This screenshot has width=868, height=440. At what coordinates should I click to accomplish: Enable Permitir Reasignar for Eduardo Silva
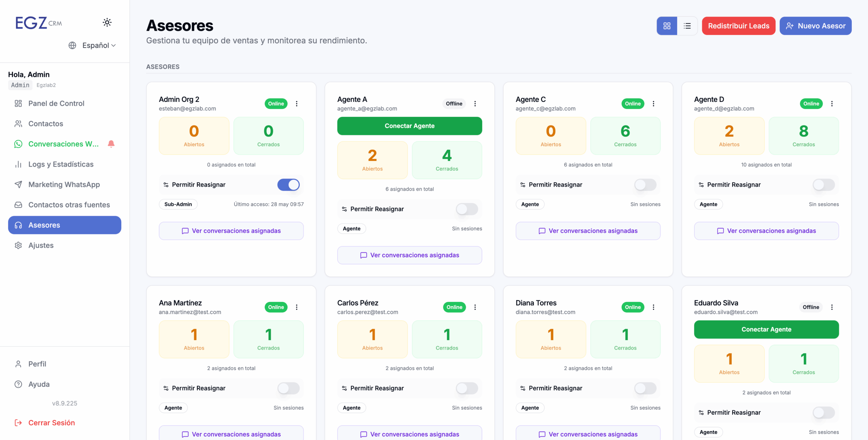point(824,413)
